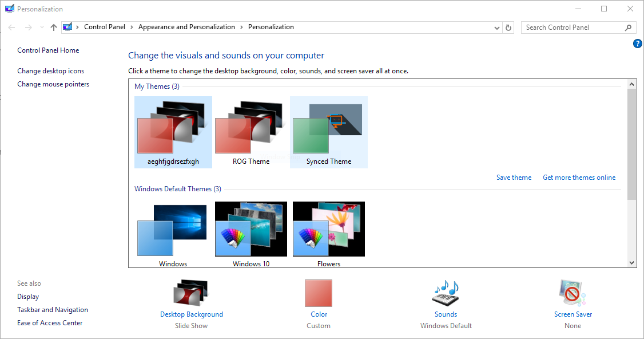Image resolution: width=644 pixels, height=339 pixels.
Task: Open Desktop Background slide show icon
Action: [x=191, y=293]
